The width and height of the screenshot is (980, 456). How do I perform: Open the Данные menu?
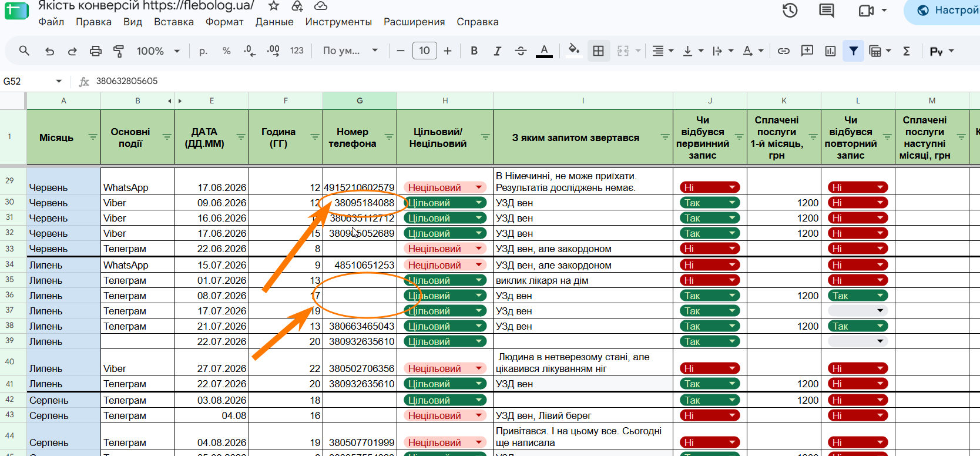(x=274, y=22)
